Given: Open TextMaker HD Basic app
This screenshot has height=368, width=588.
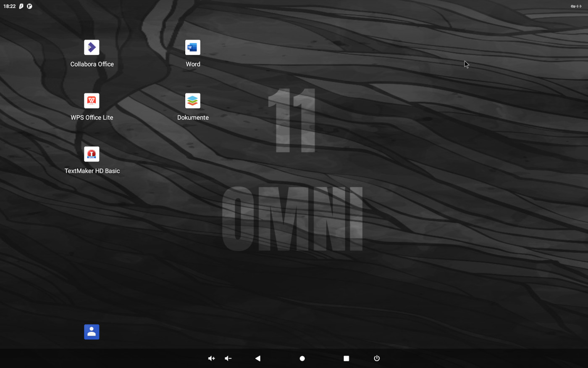Looking at the screenshot, I should (92, 154).
